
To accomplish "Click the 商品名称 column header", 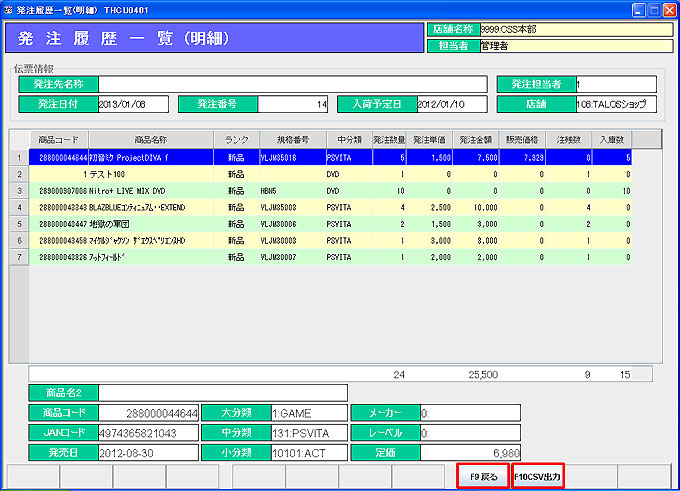I will point(149,139).
